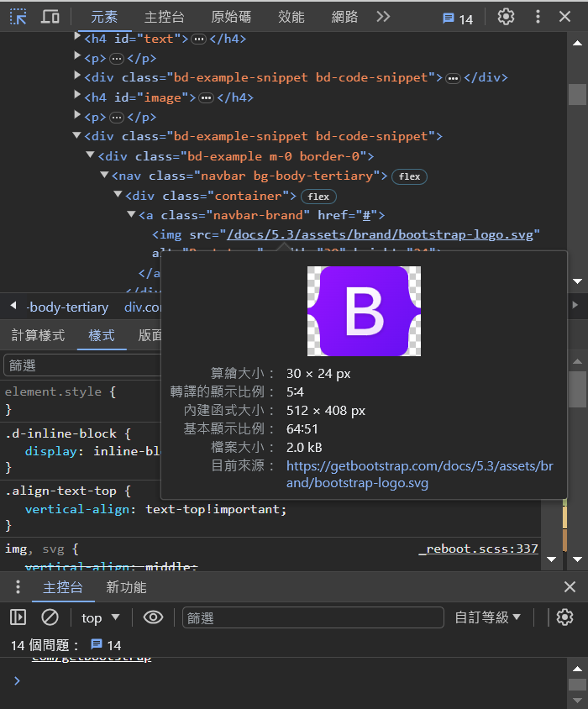Switch to 計算樣式 tab
Viewport: 588px width, 709px height.
coord(38,335)
